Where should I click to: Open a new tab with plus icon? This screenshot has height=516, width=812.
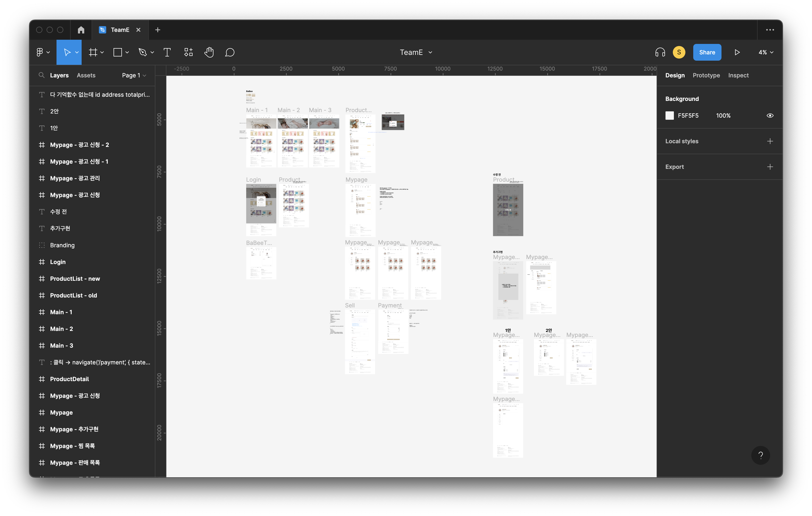point(157,30)
